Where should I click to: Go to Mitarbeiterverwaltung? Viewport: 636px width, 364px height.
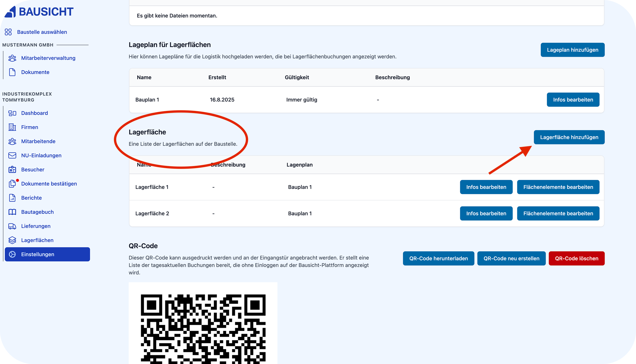[x=48, y=58]
